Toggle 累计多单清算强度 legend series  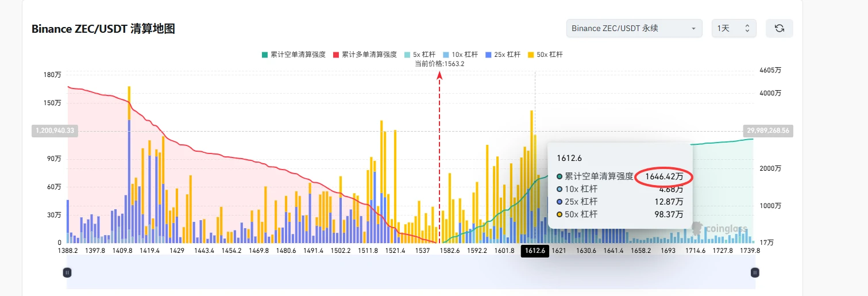tap(365, 55)
